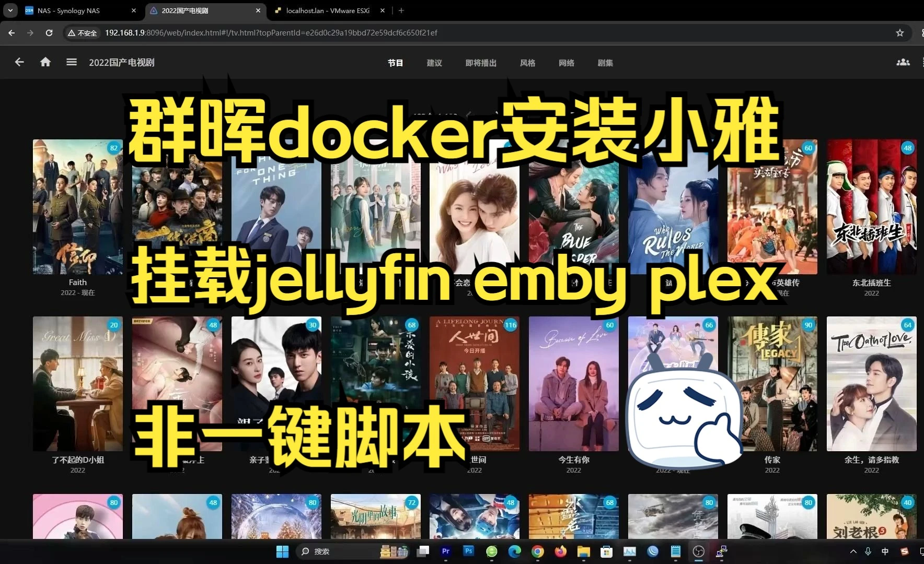Launch Photoshop from the taskbar
This screenshot has width=924, height=564.
pyautogui.click(x=469, y=551)
